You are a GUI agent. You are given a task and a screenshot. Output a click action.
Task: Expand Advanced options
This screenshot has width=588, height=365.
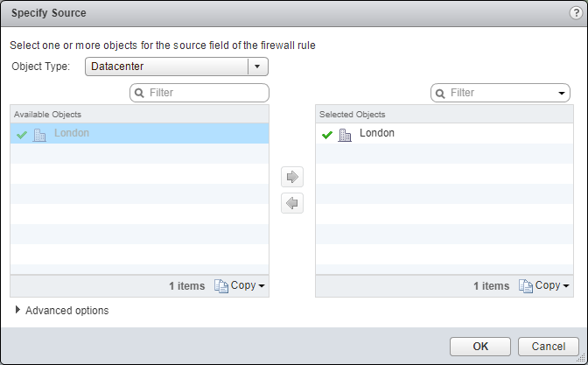coord(18,310)
